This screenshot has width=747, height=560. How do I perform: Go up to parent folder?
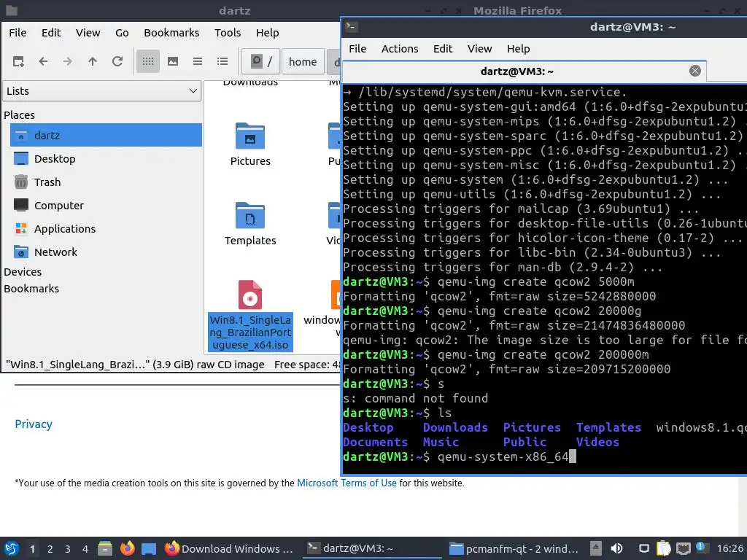pyautogui.click(x=93, y=61)
